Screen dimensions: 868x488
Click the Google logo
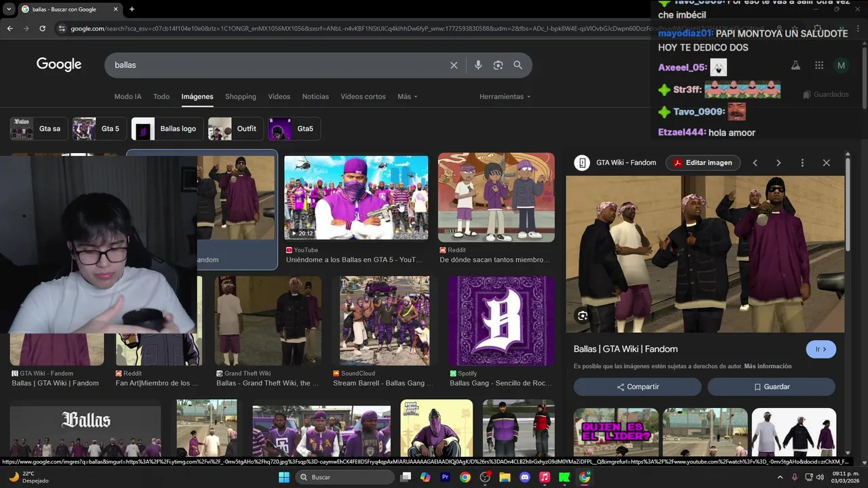pyautogui.click(x=59, y=64)
